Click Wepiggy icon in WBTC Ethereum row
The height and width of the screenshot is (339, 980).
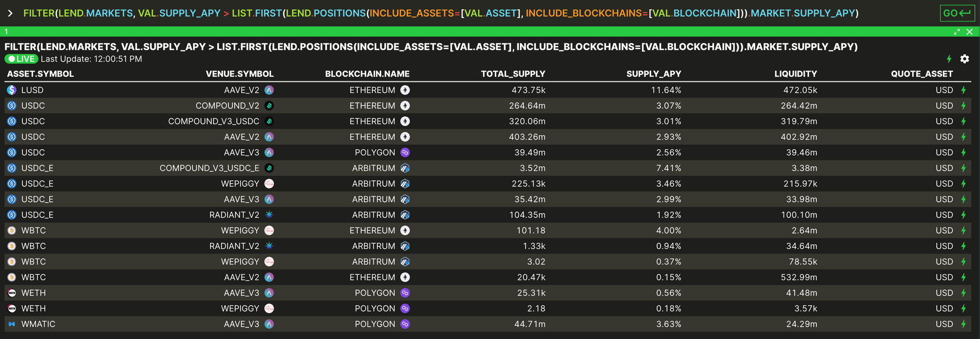pyautogui.click(x=269, y=230)
